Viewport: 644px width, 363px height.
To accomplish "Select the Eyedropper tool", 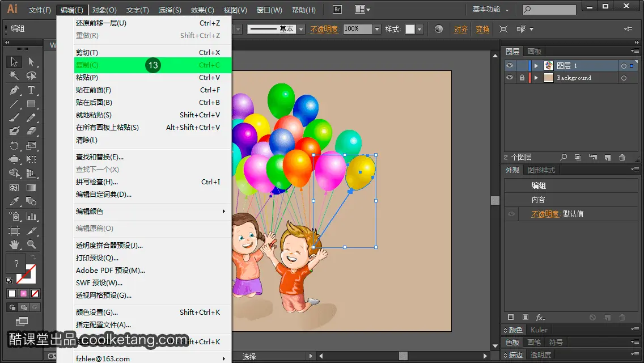I will (x=14, y=201).
